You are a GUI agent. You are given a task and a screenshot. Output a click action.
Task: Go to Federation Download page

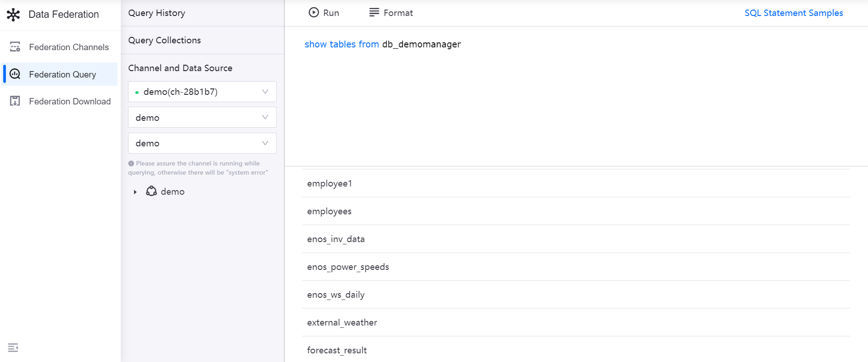click(x=70, y=101)
